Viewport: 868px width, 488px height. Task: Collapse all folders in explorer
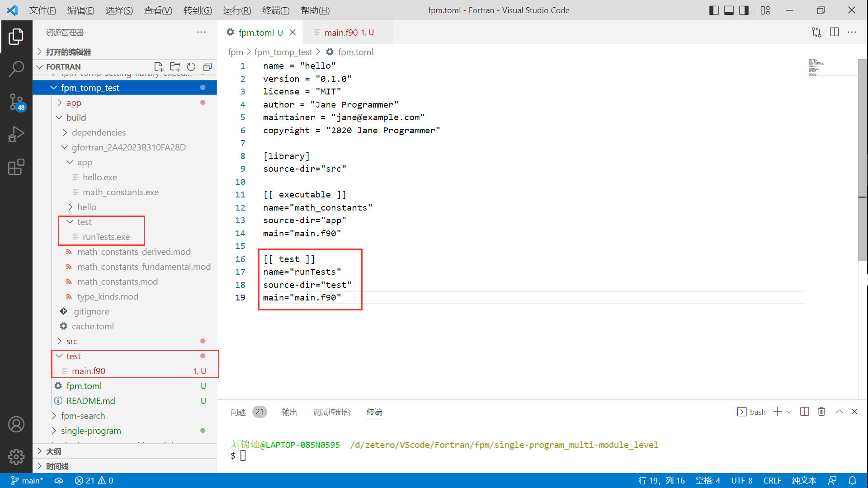click(208, 67)
